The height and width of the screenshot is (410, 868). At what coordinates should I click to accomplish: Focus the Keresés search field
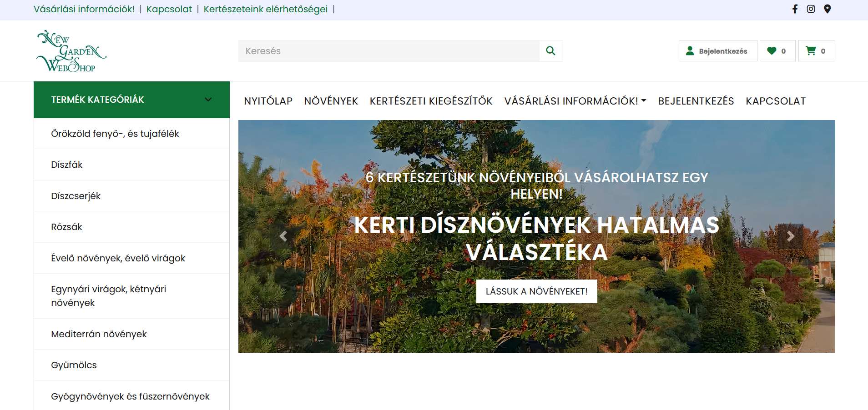389,51
